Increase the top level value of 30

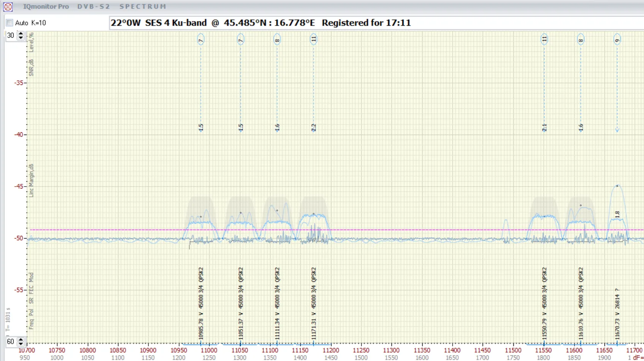pyautogui.click(x=21, y=33)
